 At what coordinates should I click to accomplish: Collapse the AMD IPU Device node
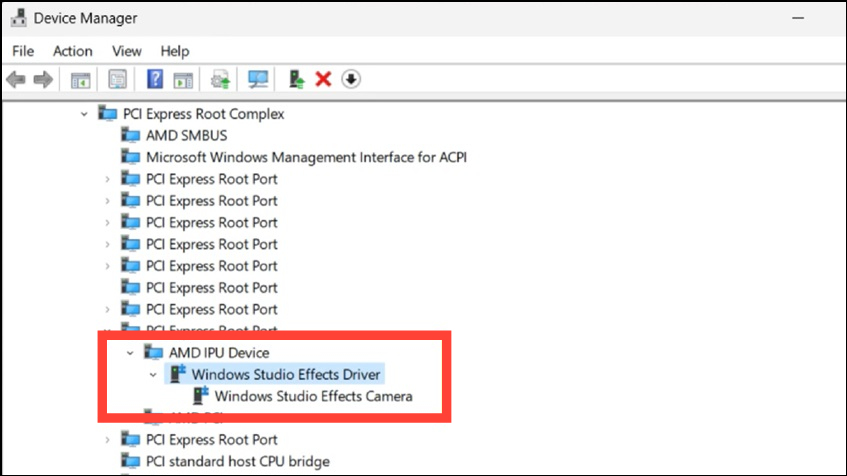tap(130, 353)
